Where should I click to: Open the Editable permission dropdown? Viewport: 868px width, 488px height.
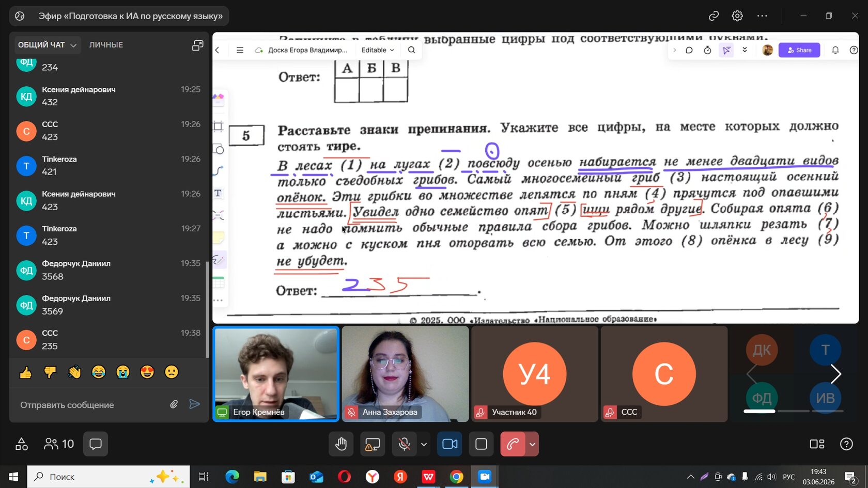378,50
